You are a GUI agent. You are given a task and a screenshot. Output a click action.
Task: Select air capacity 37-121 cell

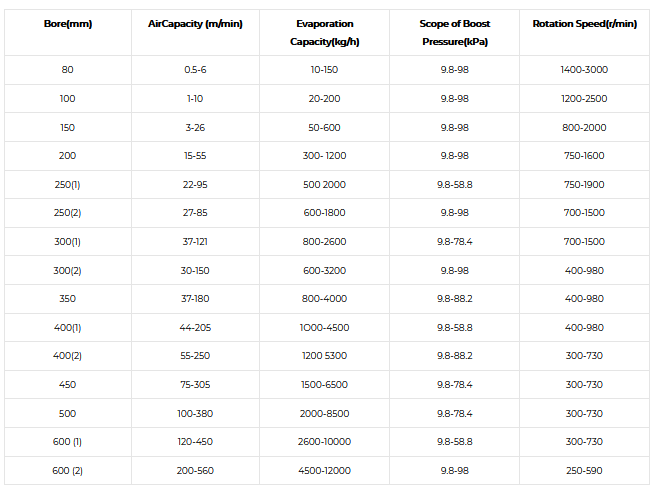click(195, 242)
